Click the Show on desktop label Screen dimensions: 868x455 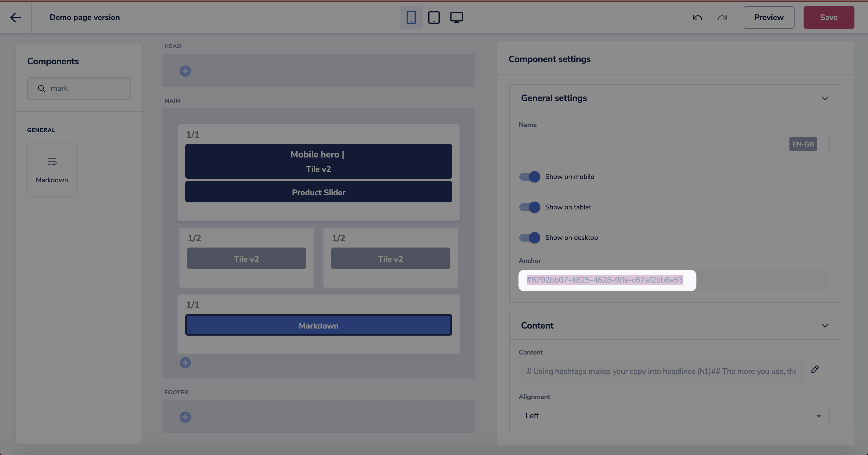coord(572,238)
